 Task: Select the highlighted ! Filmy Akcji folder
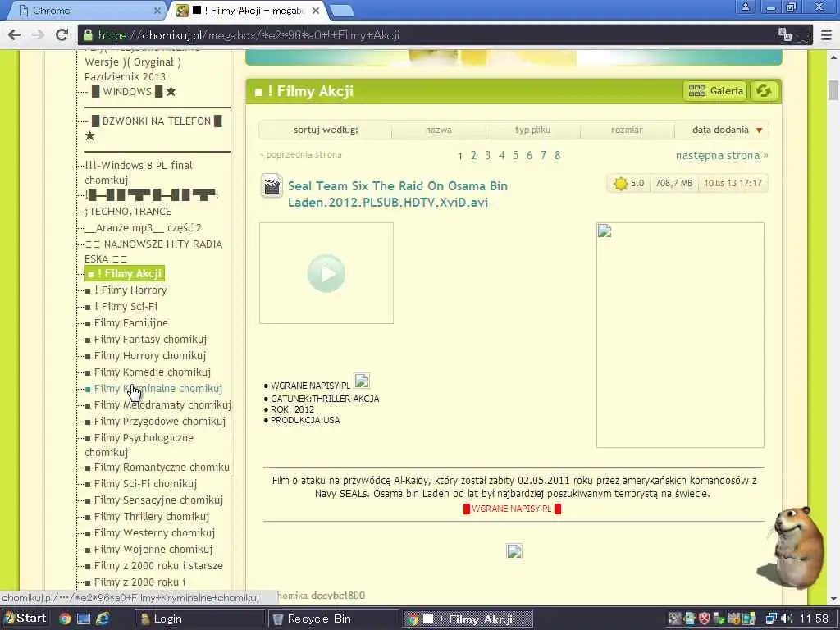125,274
